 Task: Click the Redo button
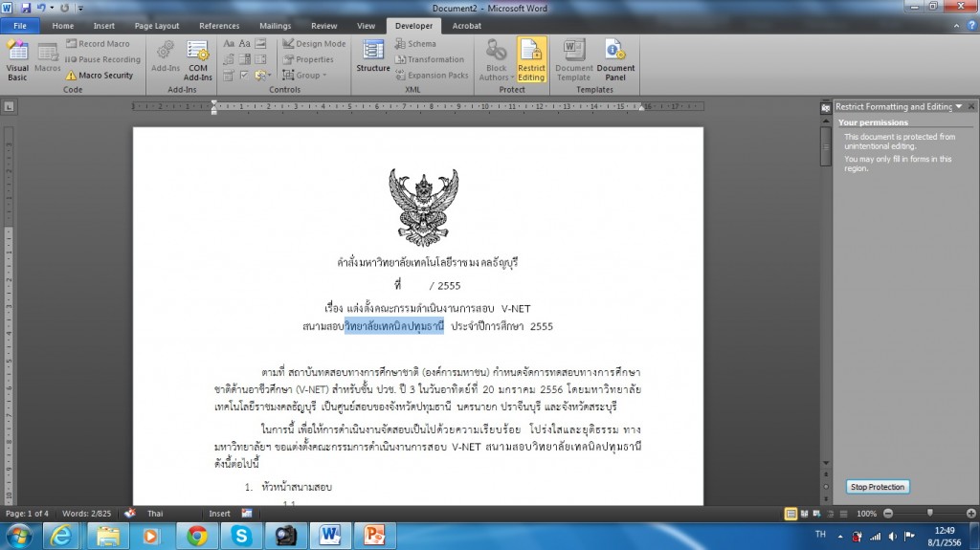[64, 8]
